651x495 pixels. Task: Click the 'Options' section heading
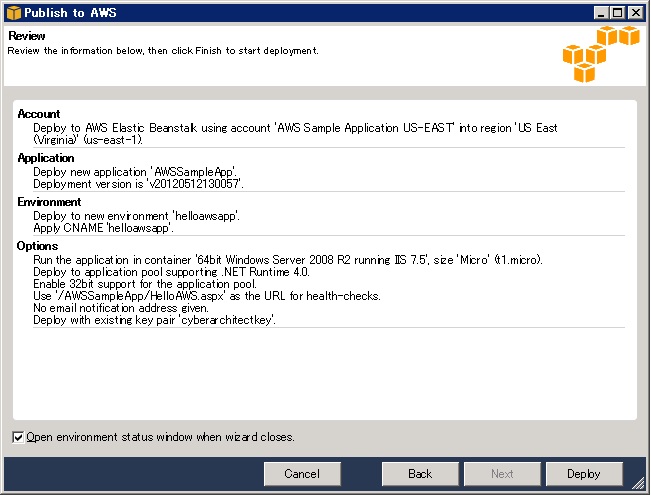coord(37,246)
